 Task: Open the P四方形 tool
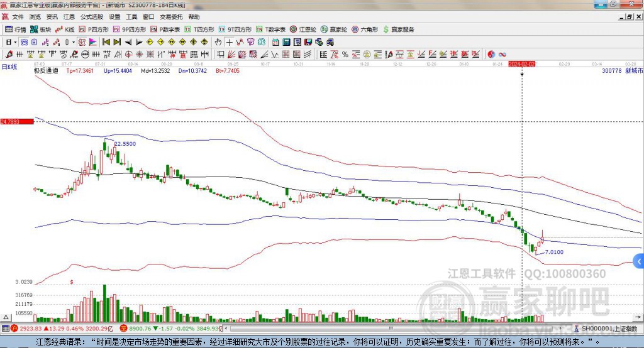click(93, 30)
